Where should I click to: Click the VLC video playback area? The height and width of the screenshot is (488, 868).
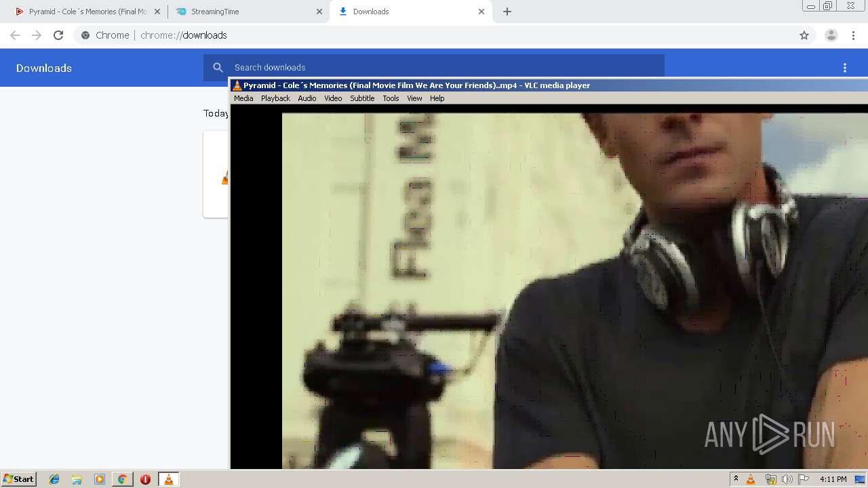click(x=549, y=287)
